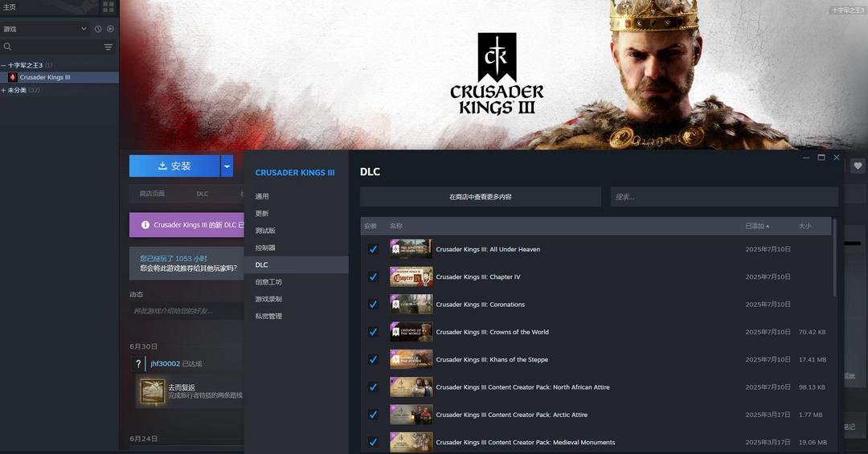
Task: Uncheck install for Crowns of the World
Action: click(373, 332)
